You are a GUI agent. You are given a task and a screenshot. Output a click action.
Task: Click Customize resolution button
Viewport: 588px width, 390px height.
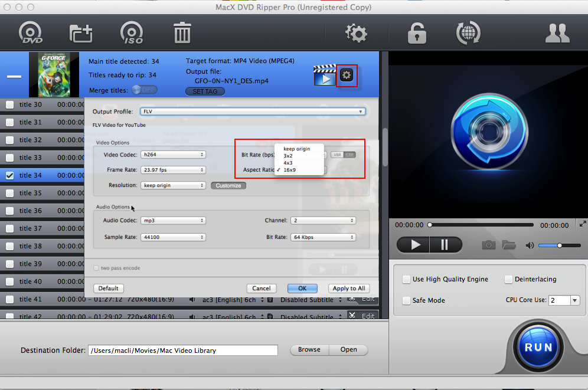(x=228, y=185)
